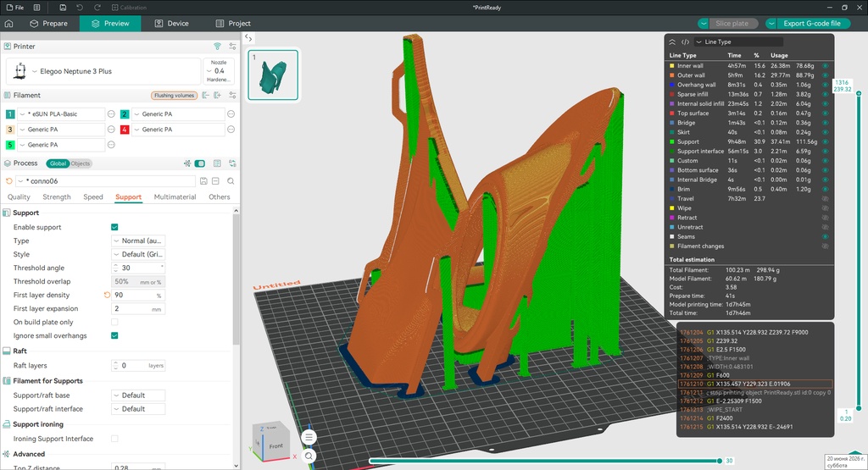868x470 pixels.
Task: Open edit options for eSUN PLA-Basic filament
Action: pyautogui.click(x=111, y=114)
